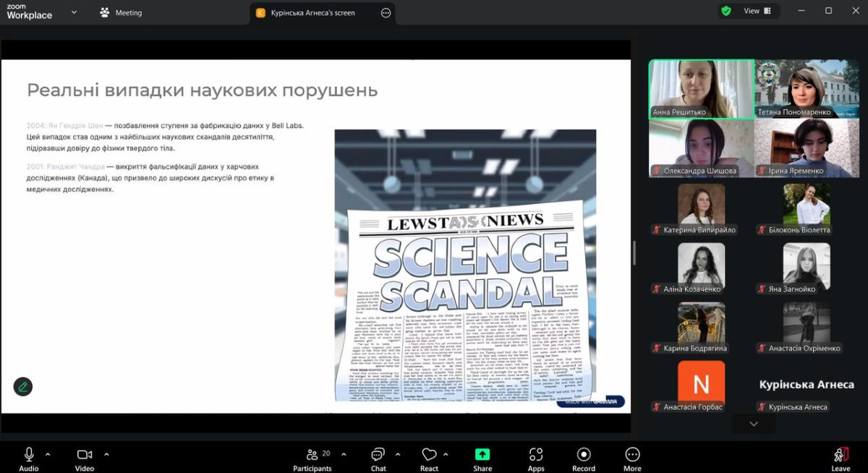Click the Made with Gamma badge
The width and height of the screenshot is (868, 473).
click(x=590, y=402)
